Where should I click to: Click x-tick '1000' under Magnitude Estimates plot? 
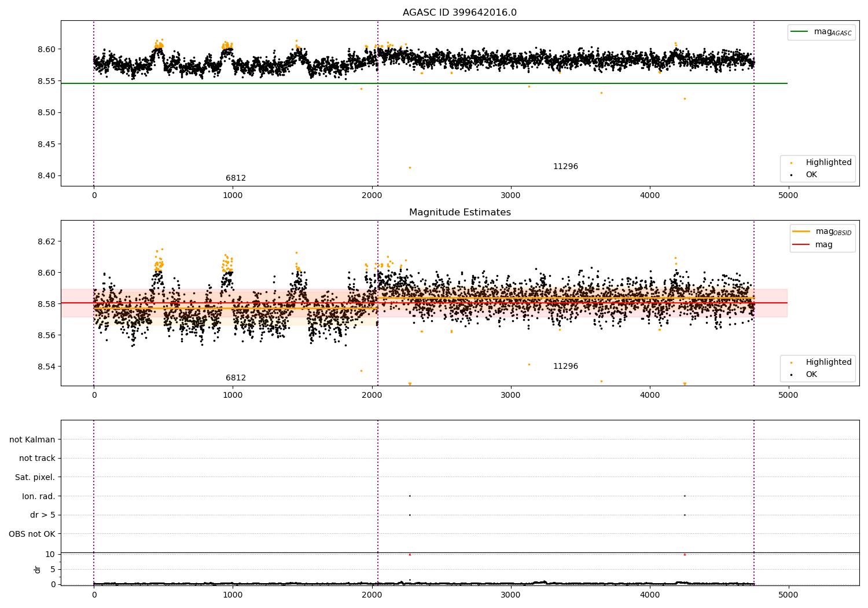(233, 395)
